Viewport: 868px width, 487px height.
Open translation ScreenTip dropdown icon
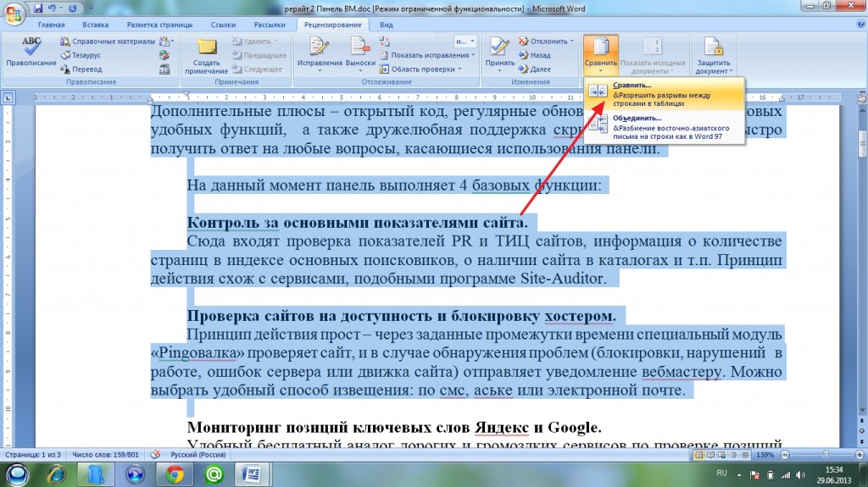point(166,41)
